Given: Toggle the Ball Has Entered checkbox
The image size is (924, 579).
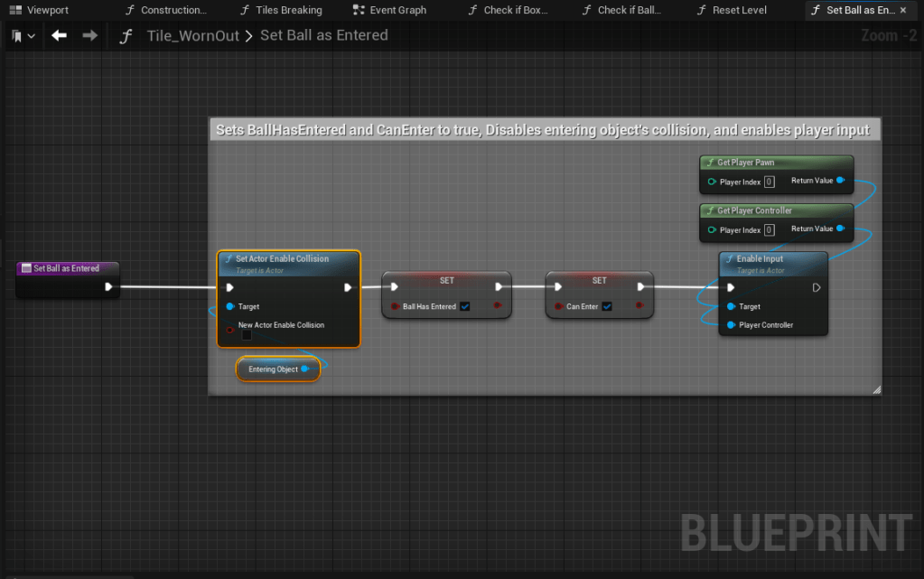Looking at the screenshot, I should 465,307.
